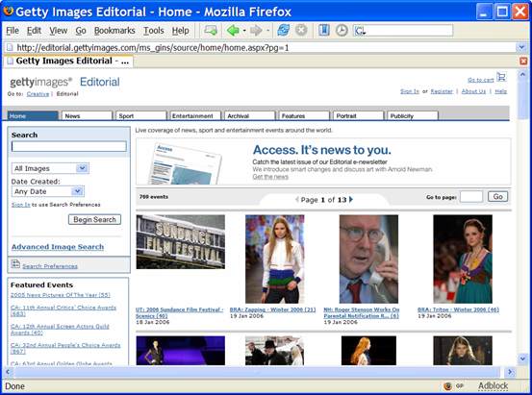Open 2005 News Pictures Of The Year link
Screen dimensions: 532x395
[61, 295]
